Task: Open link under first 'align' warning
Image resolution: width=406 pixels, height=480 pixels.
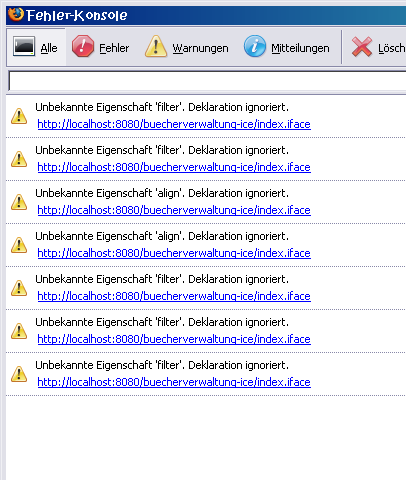Action: pyautogui.click(x=174, y=210)
